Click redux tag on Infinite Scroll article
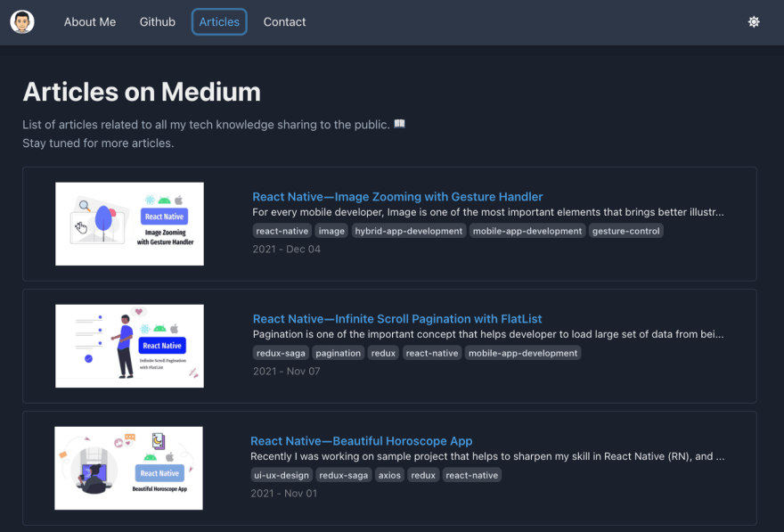 coord(383,353)
